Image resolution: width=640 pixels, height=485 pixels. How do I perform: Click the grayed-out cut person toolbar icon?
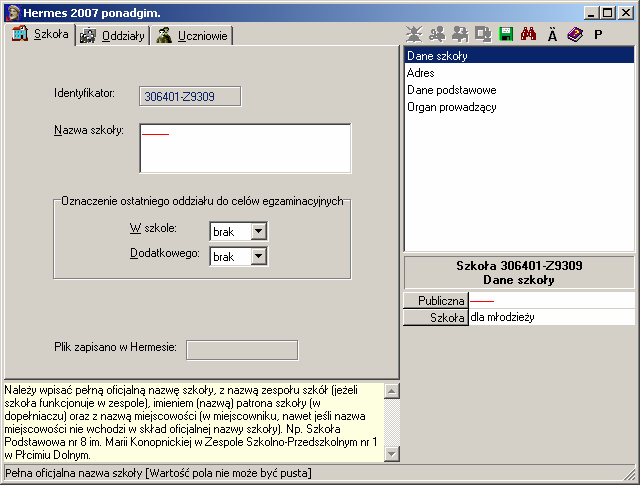coord(437,35)
